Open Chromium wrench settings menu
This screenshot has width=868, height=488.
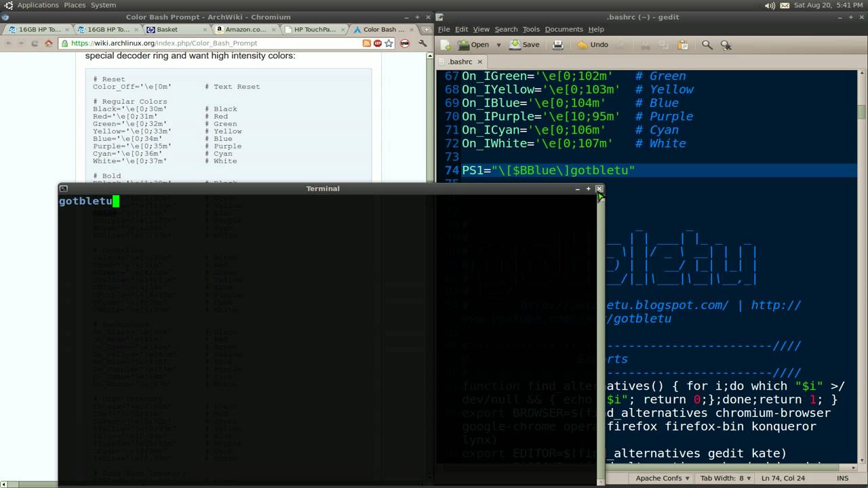[x=422, y=43]
